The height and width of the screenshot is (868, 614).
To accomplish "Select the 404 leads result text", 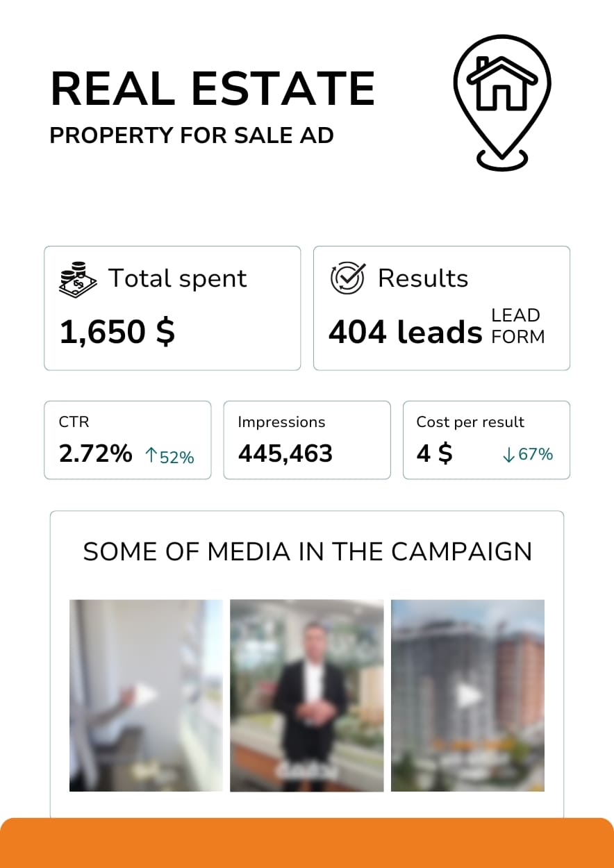I will (x=405, y=332).
